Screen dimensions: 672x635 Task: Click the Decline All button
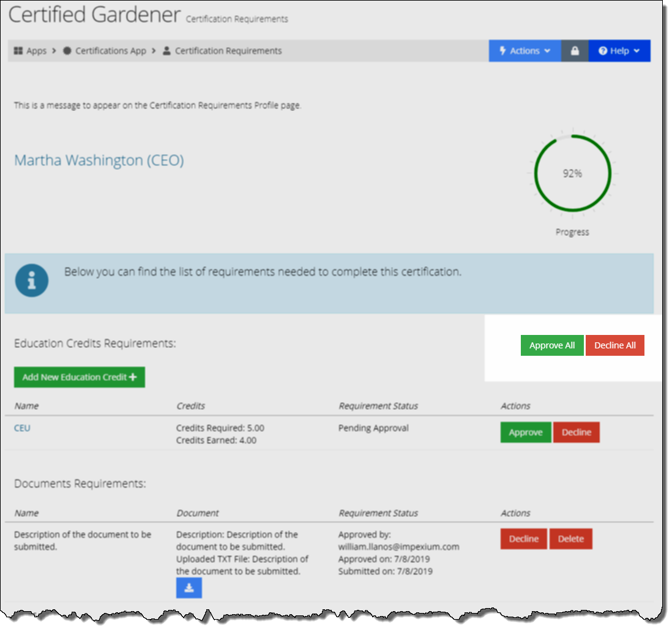pyautogui.click(x=615, y=345)
